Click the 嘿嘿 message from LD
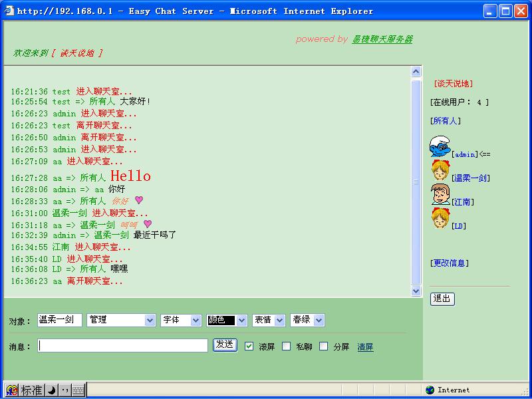The image size is (532, 399). (119, 269)
